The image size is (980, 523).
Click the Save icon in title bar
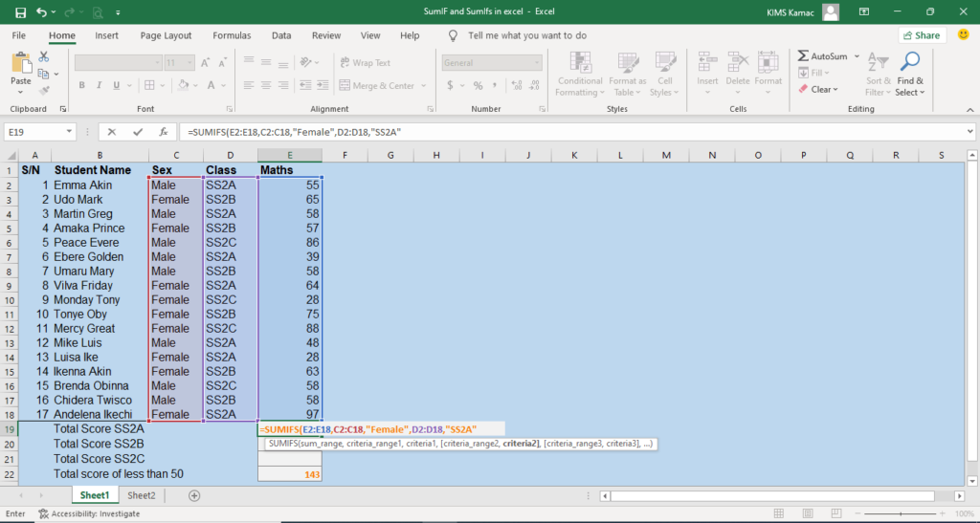[x=21, y=11]
